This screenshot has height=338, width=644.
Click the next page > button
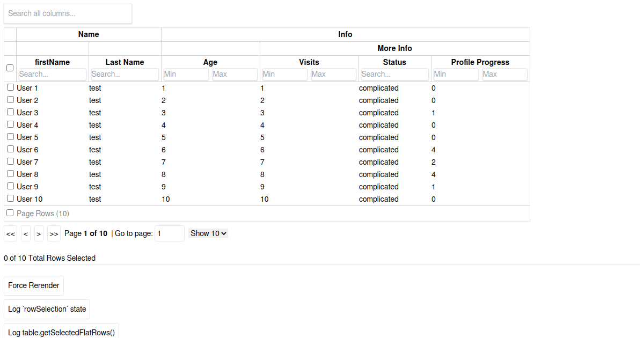click(x=39, y=234)
